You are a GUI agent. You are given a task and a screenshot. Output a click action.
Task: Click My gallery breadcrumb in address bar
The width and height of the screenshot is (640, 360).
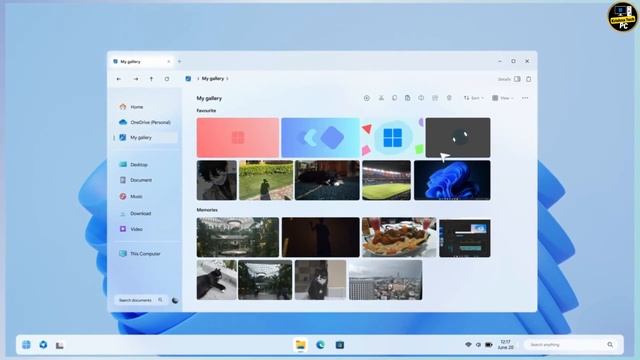coord(213,79)
